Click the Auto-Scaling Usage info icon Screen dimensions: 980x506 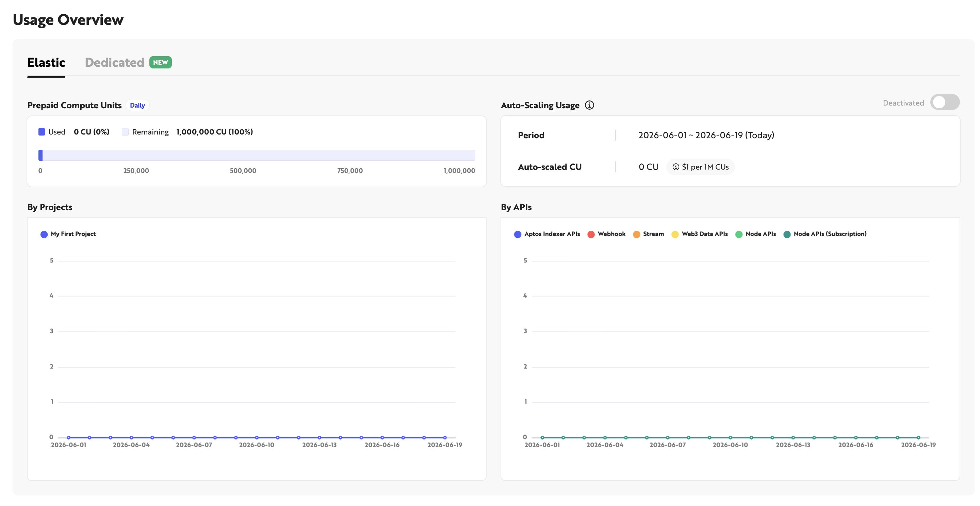[589, 105]
